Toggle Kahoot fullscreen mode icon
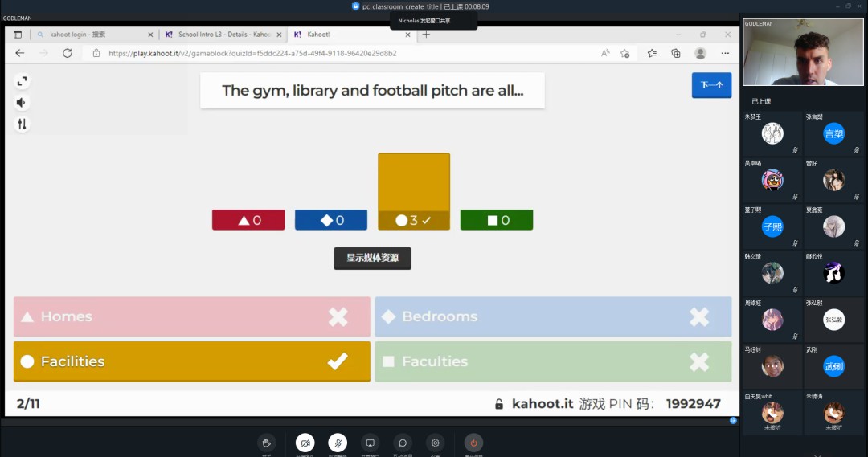868x457 pixels. pyautogui.click(x=22, y=81)
